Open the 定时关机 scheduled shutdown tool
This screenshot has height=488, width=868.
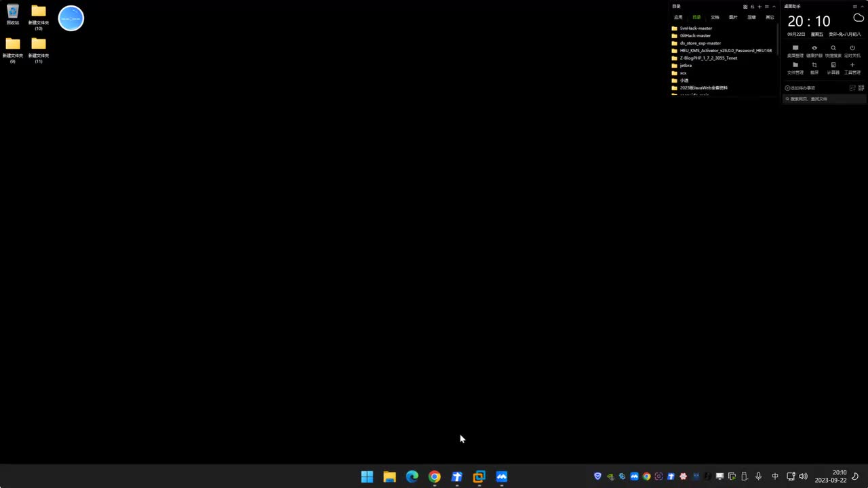click(852, 51)
